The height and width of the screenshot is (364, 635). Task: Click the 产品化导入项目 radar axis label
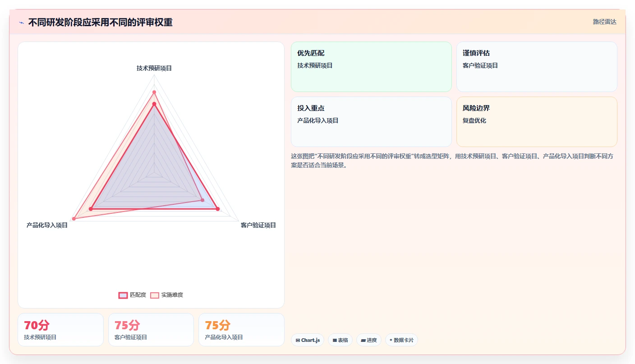pyautogui.click(x=47, y=225)
